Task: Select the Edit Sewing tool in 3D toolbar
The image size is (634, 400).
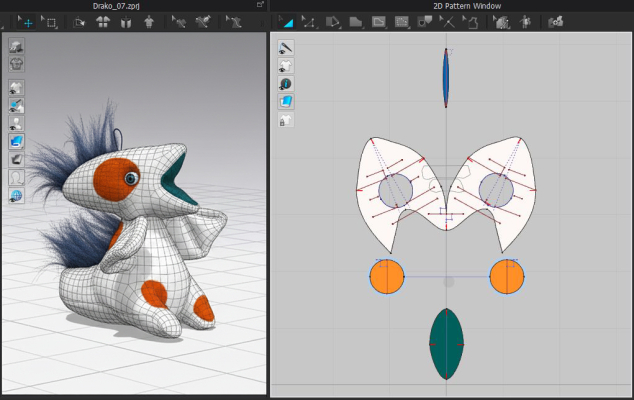Action: (178, 22)
